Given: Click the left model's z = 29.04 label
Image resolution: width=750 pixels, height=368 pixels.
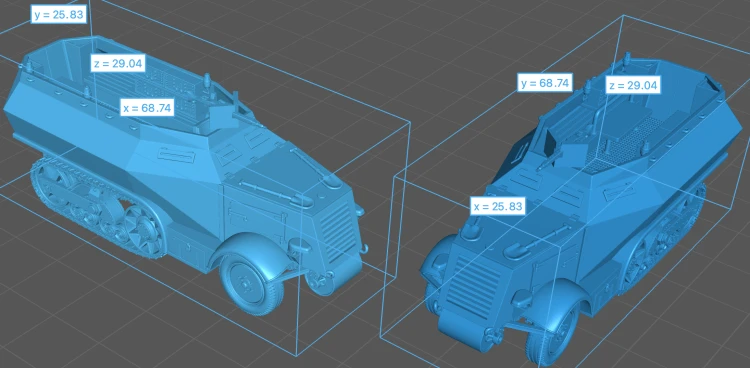Looking at the screenshot, I should [118, 63].
